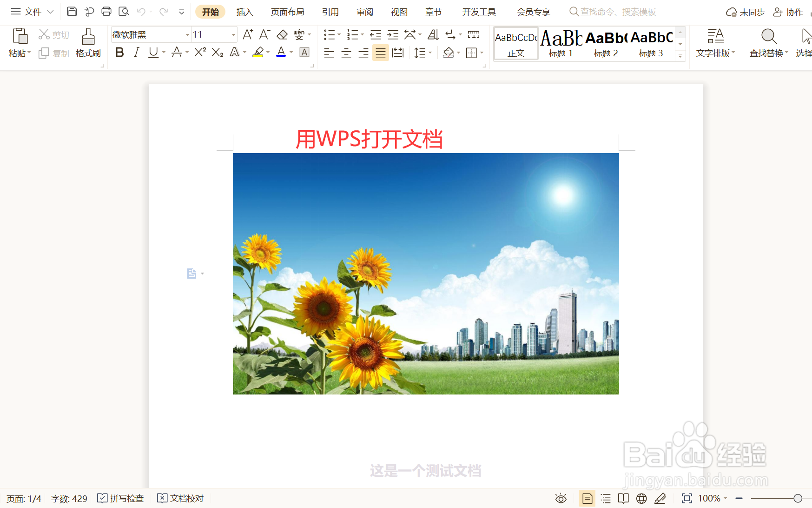Click the Redo arrow

point(163,12)
